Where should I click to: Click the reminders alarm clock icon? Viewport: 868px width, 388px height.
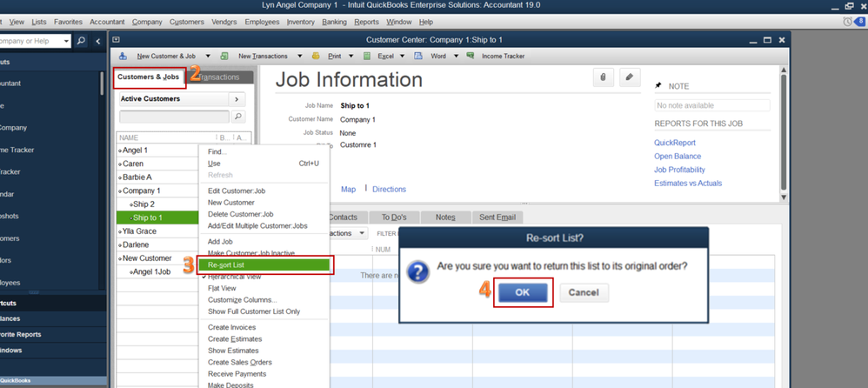[847, 22]
